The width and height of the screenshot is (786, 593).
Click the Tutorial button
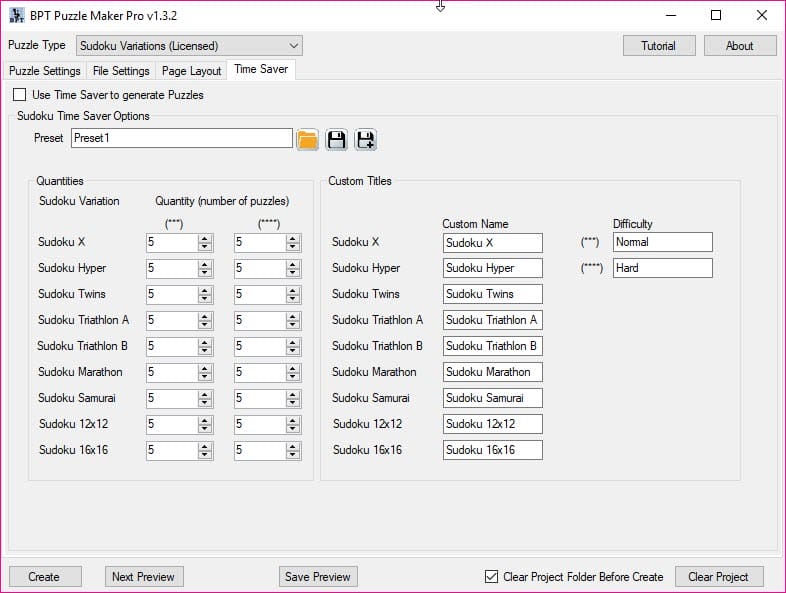click(659, 46)
